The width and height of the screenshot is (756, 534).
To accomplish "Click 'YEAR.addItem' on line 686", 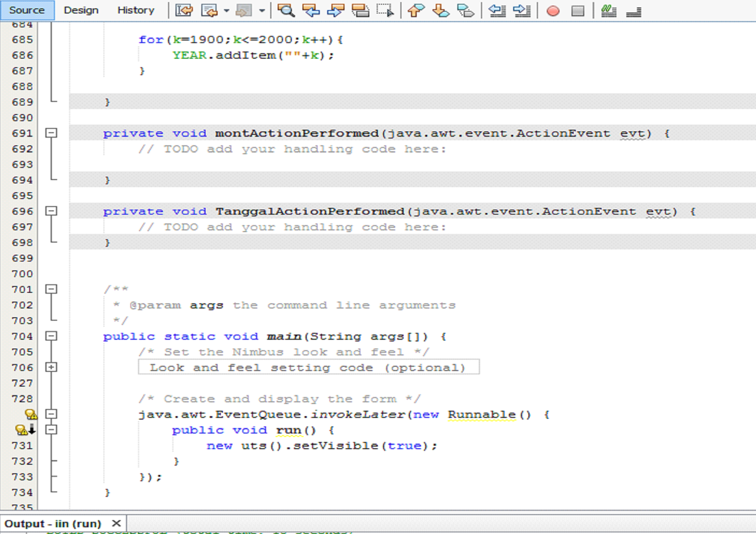I will coord(224,55).
